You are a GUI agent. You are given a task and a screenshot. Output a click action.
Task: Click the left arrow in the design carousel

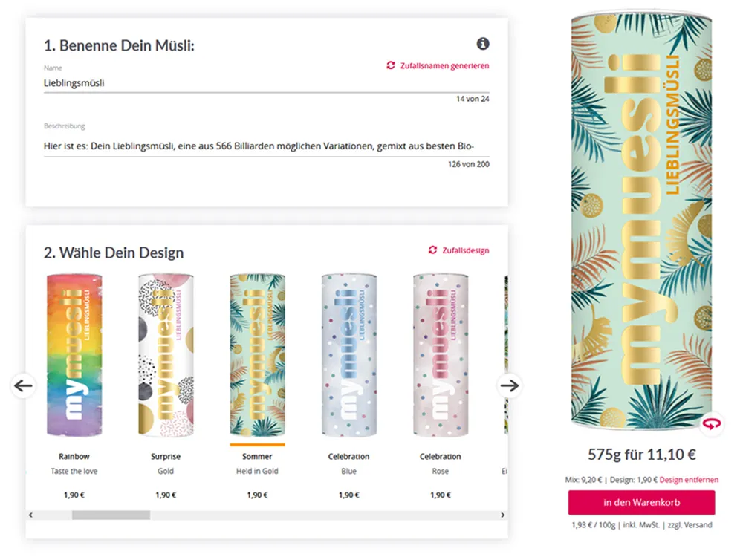point(23,385)
